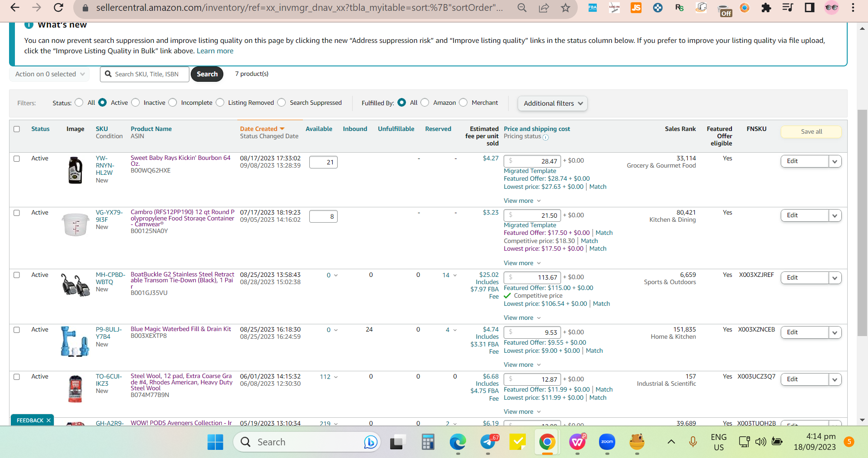Open the Zoom app in the taskbar
Image resolution: width=868 pixels, height=458 pixels.
(607, 442)
